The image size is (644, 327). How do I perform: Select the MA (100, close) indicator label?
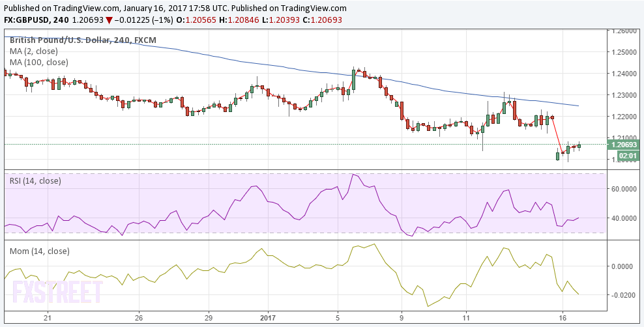tap(39, 63)
